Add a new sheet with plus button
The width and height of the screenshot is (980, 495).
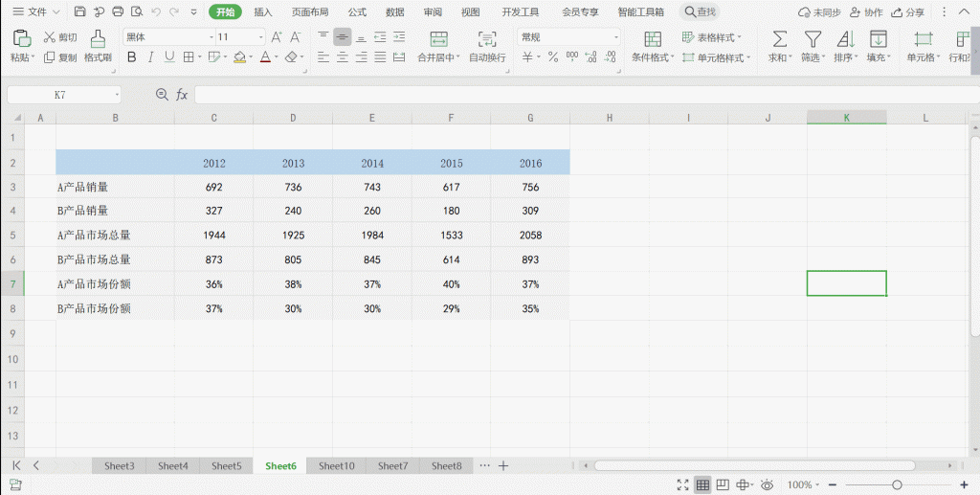click(x=503, y=465)
